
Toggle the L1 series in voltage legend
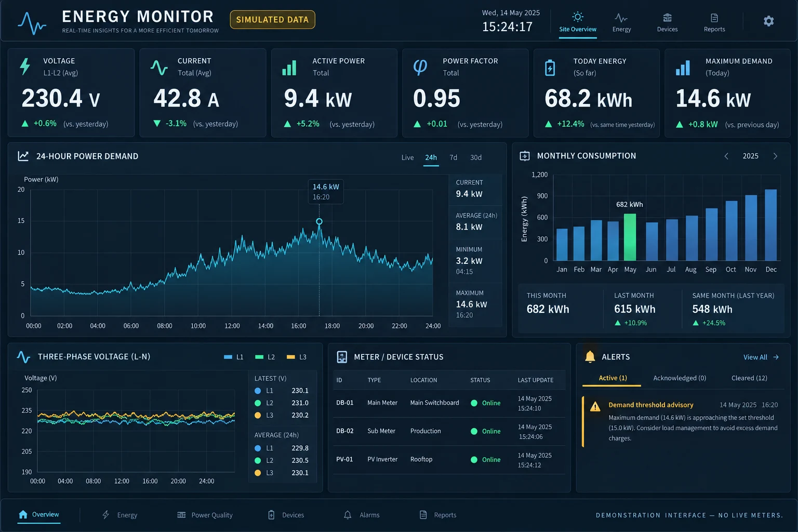(x=234, y=357)
